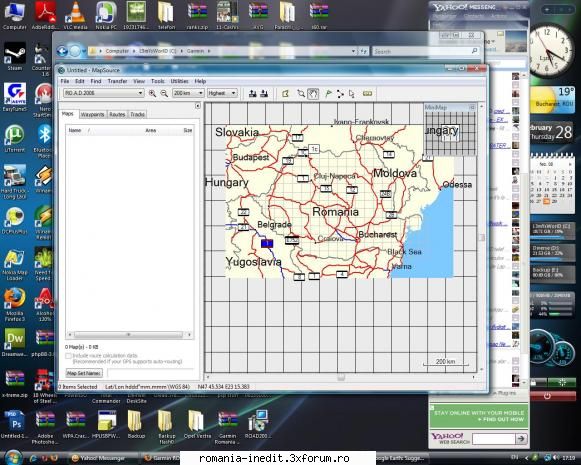The width and height of the screenshot is (581, 465).
Task: Open the Mozilla Firefox desktop shortcut
Action: click(14, 305)
